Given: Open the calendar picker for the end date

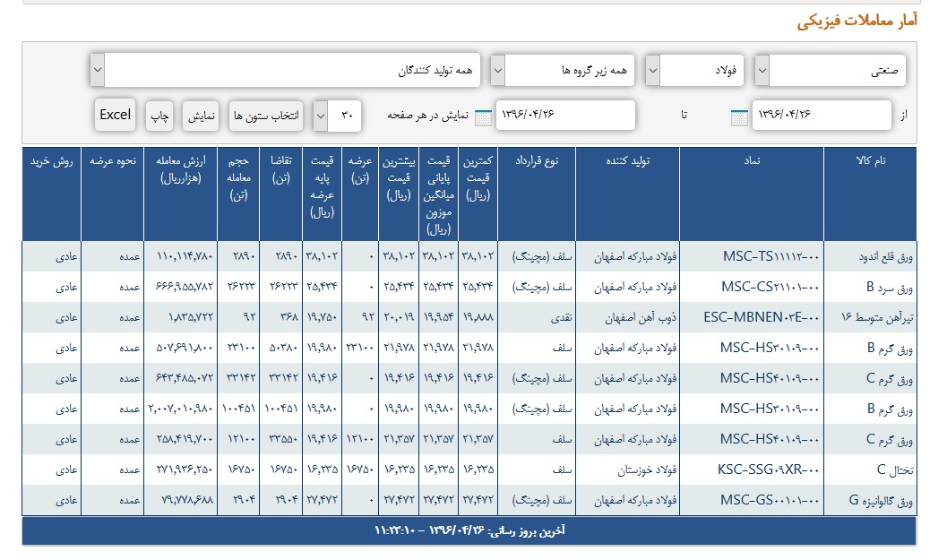Looking at the screenshot, I should click(483, 116).
